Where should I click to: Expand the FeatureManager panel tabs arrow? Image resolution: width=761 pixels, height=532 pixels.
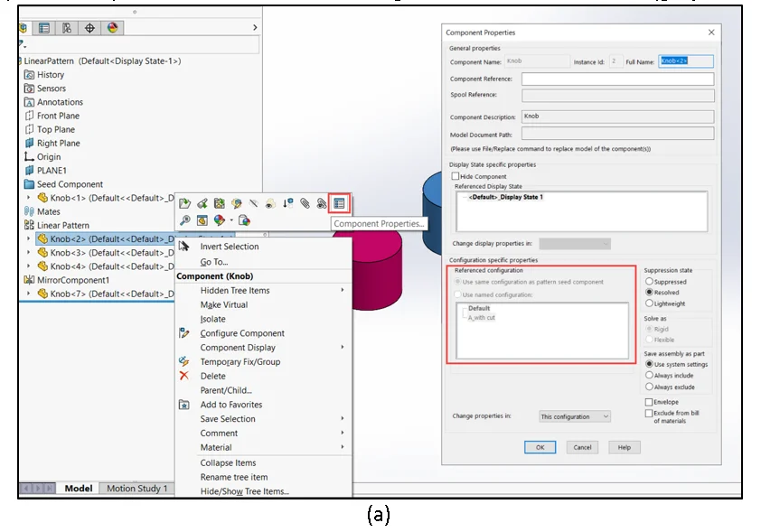coord(255,28)
